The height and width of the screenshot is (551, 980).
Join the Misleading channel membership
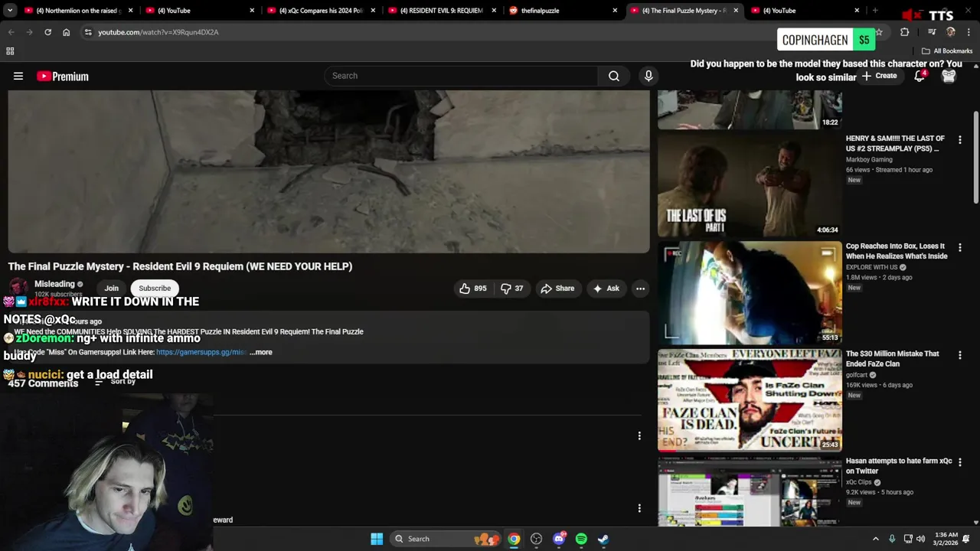[111, 289]
